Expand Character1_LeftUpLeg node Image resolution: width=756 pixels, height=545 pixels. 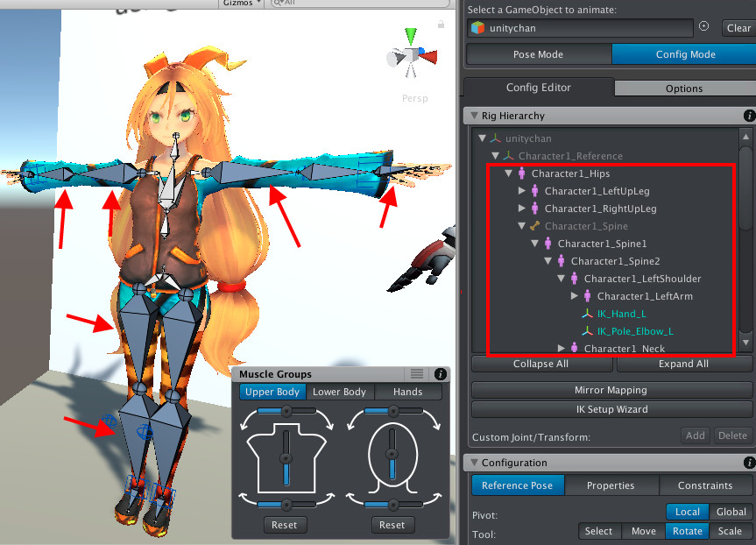(522, 190)
